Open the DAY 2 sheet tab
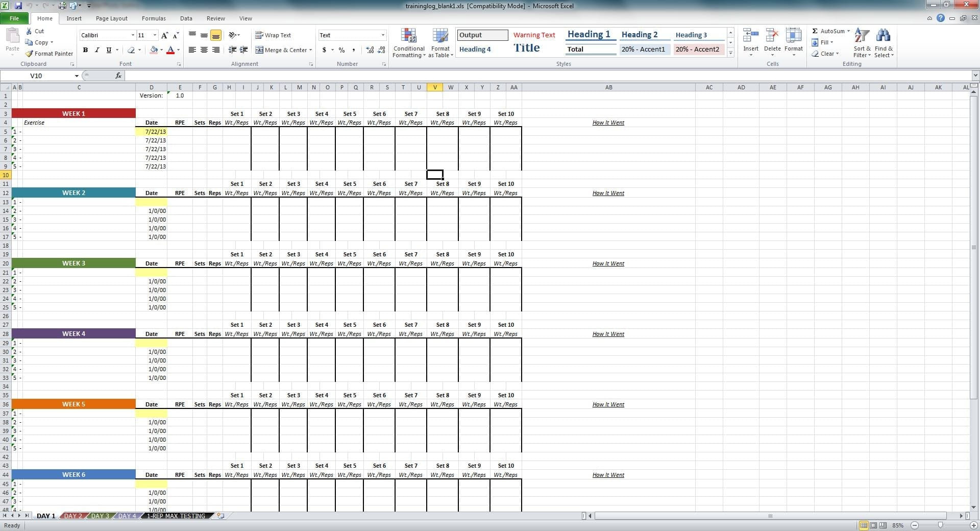 click(x=73, y=516)
